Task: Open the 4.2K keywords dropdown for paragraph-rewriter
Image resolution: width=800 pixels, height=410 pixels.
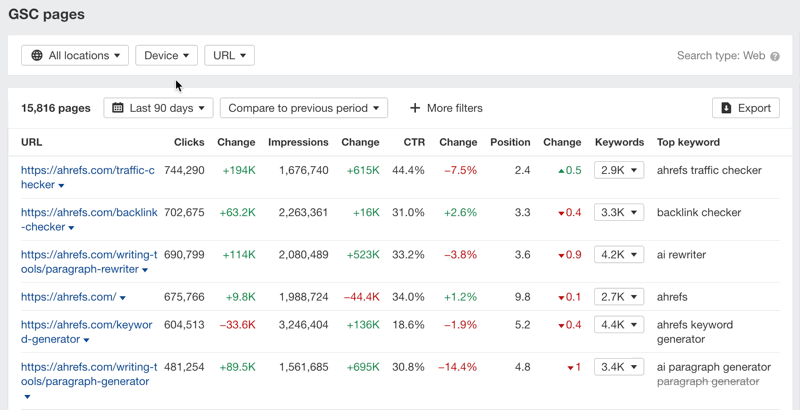Action: coord(618,255)
